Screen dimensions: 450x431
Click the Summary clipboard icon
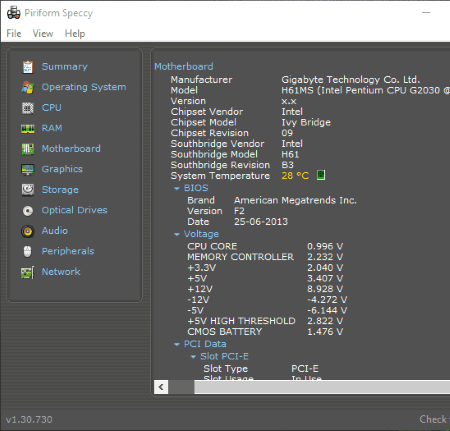(28, 67)
